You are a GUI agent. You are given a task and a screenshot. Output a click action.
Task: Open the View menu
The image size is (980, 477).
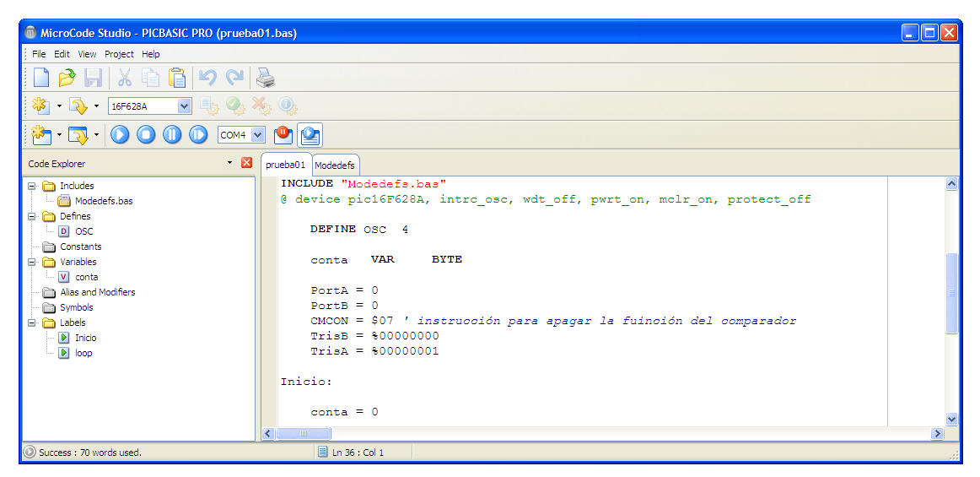(87, 54)
